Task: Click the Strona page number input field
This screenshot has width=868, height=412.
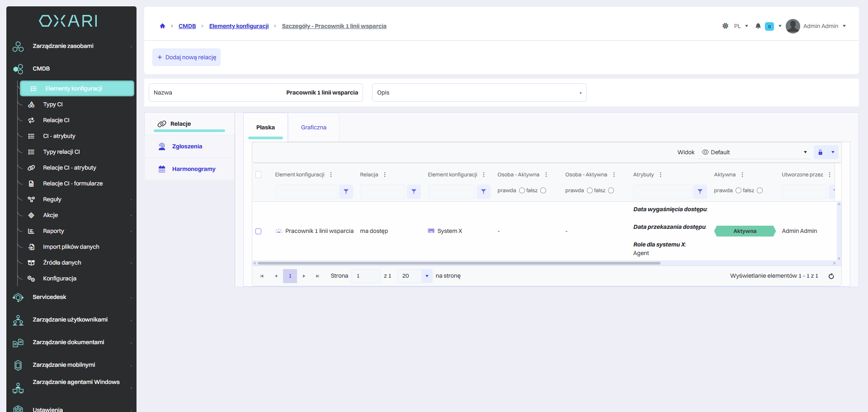Action: click(x=366, y=276)
